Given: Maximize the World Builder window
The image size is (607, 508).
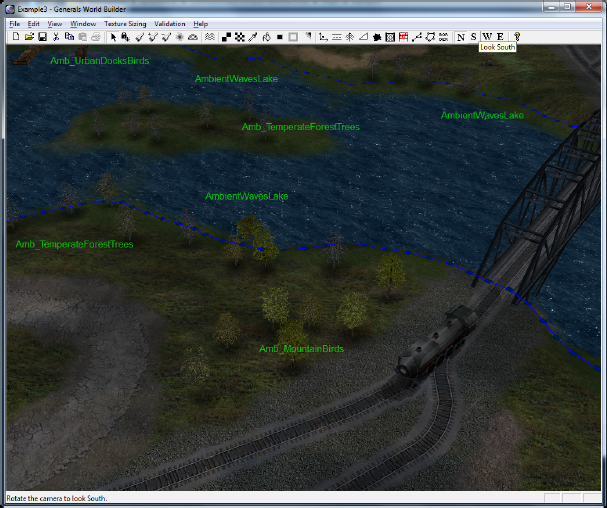Looking at the screenshot, I should point(567,7).
